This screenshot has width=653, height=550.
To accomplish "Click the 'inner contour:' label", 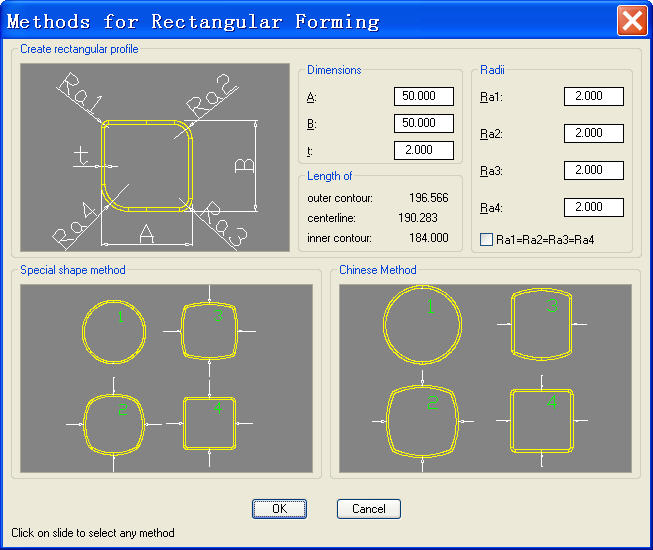I will click(x=339, y=238).
